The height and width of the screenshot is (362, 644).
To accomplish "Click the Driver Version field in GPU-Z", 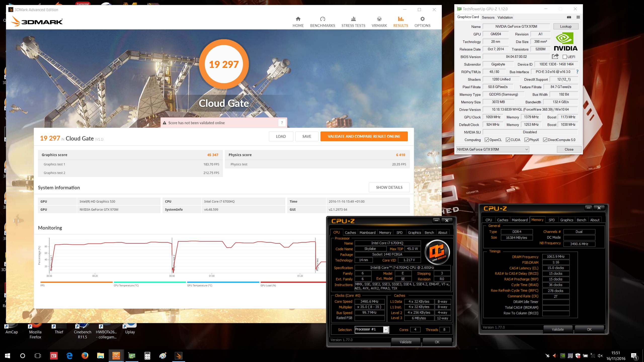I will point(530,109).
